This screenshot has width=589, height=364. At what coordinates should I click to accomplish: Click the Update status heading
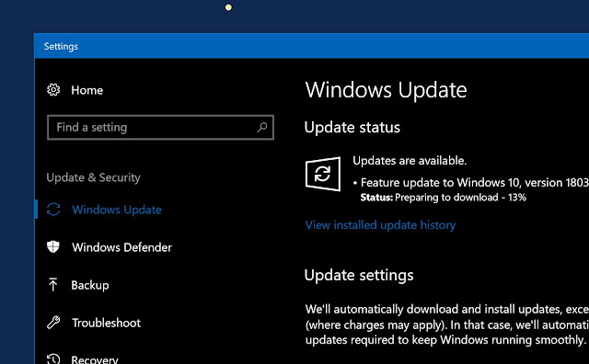coord(352,127)
